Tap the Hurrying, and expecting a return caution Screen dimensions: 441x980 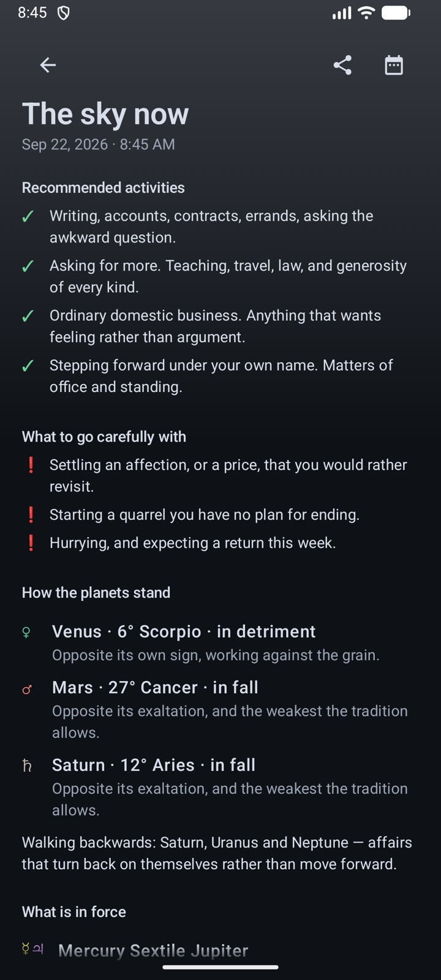point(193,543)
